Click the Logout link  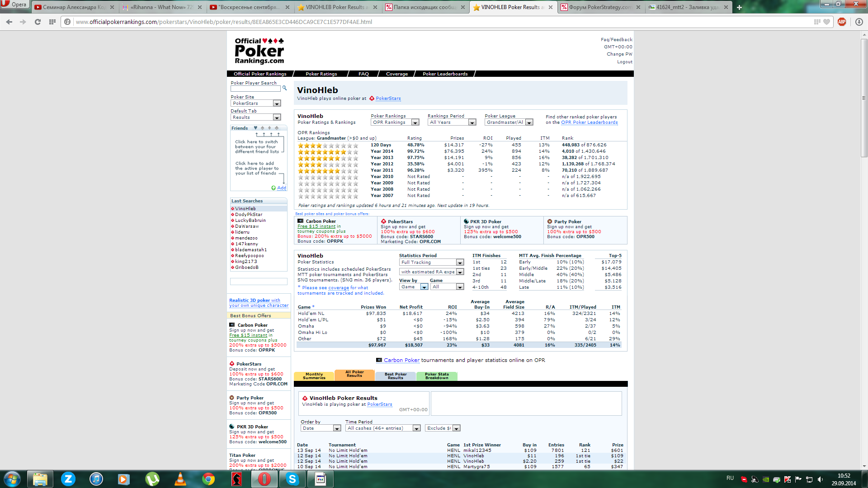625,62
